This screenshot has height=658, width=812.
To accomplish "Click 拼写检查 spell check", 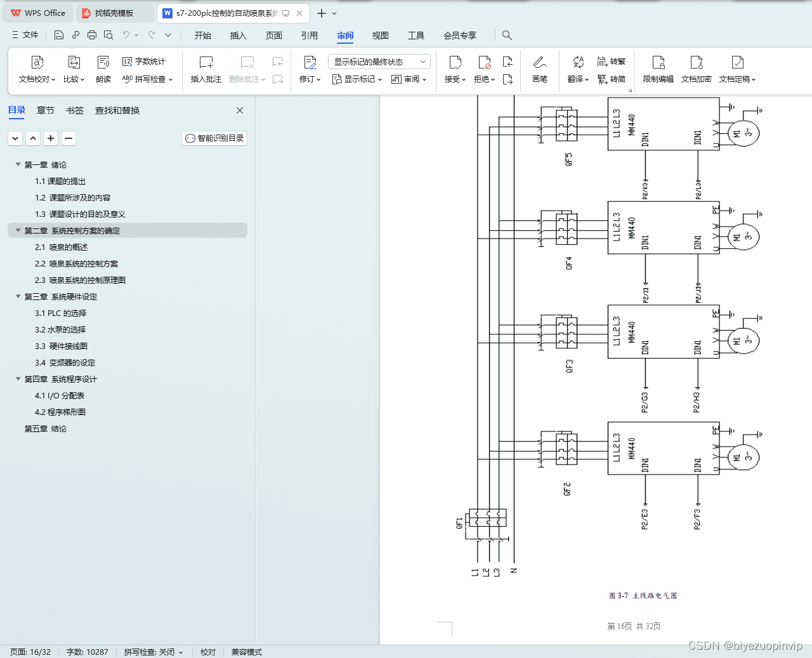I will [x=147, y=79].
